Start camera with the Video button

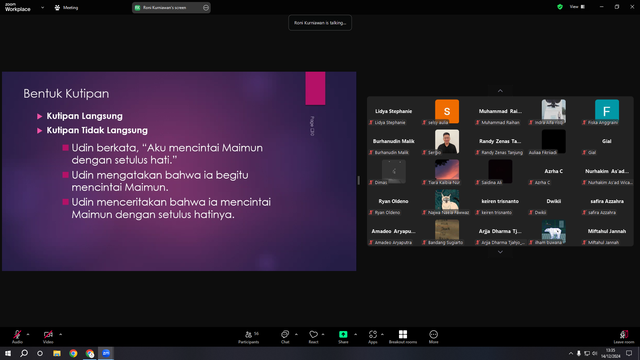pyautogui.click(x=48, y=336)
